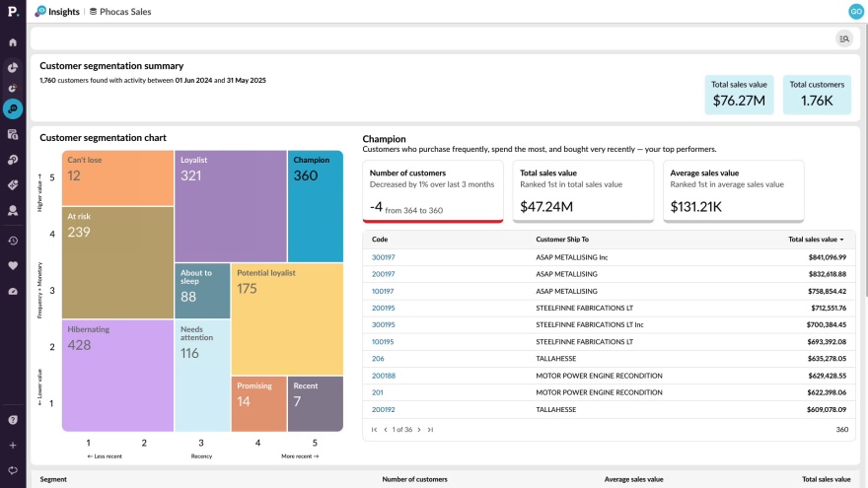The height and width of the screenshot is (488, 868).
Task: Click the Phocas logo at top left
Action: [13, 12]
